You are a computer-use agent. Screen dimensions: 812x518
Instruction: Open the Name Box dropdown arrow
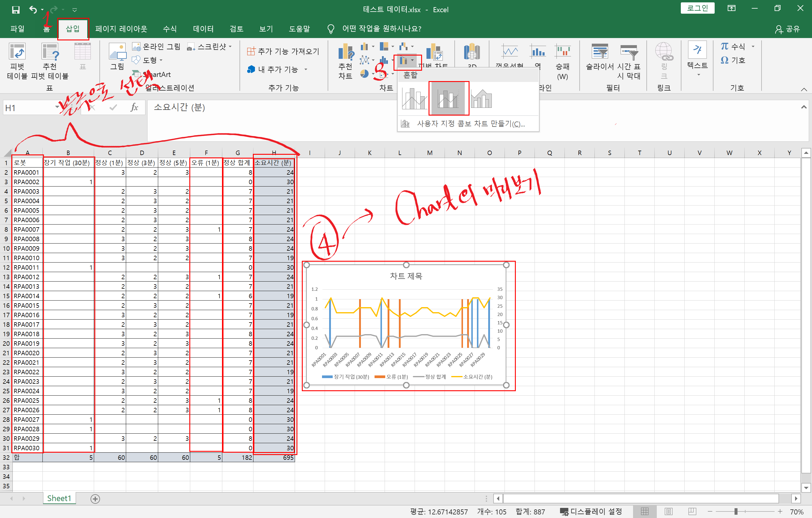tap(57, 107)
